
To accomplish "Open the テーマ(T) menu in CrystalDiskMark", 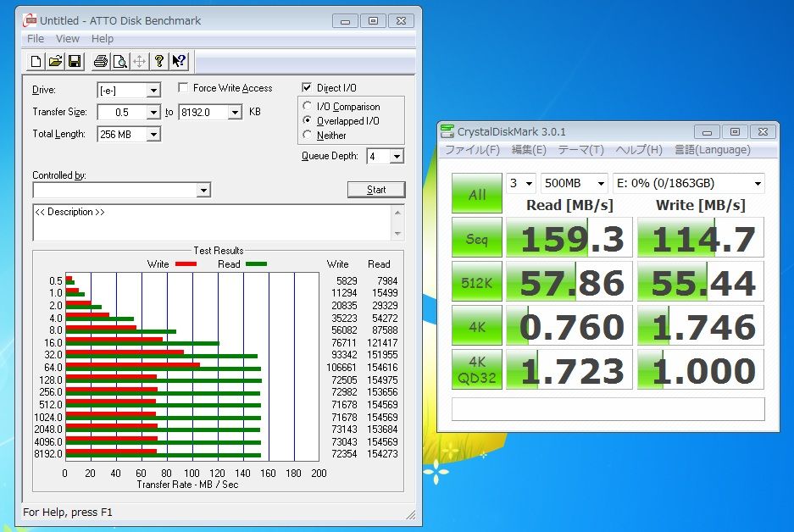I will coord(580,150).
